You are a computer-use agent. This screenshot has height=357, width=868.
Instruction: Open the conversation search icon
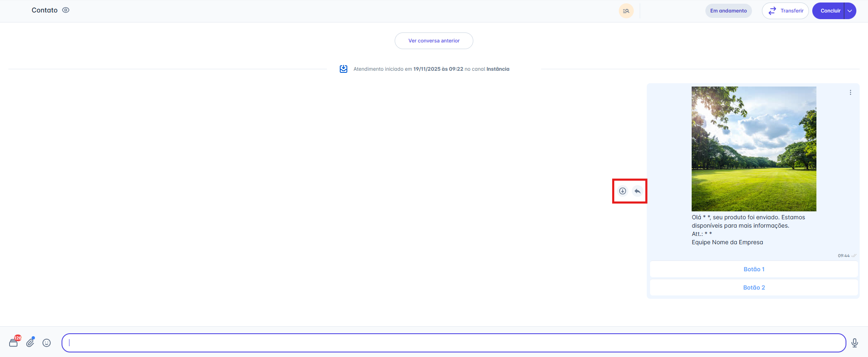coord(626,11)
